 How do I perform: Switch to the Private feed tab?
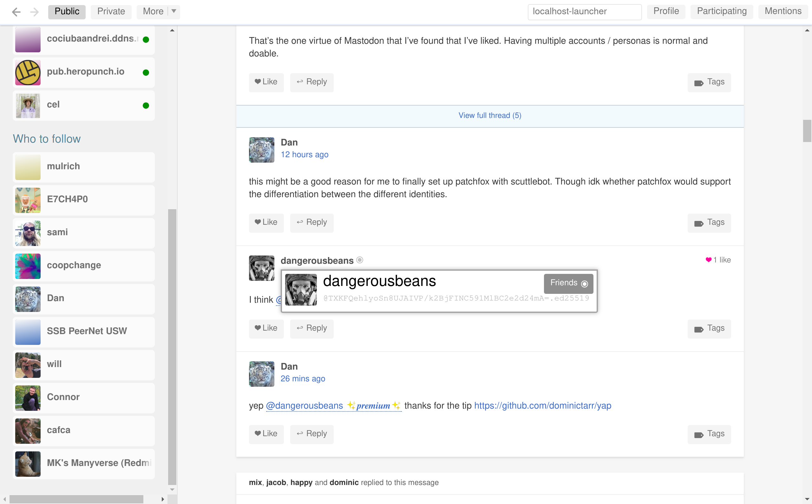(x=111, y=12)
